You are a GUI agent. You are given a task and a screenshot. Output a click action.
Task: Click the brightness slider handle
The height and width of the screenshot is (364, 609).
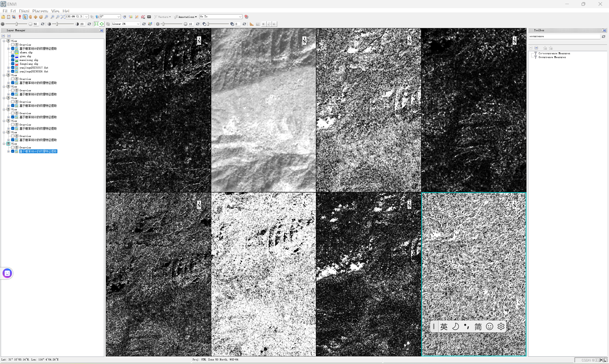(16, 24)
